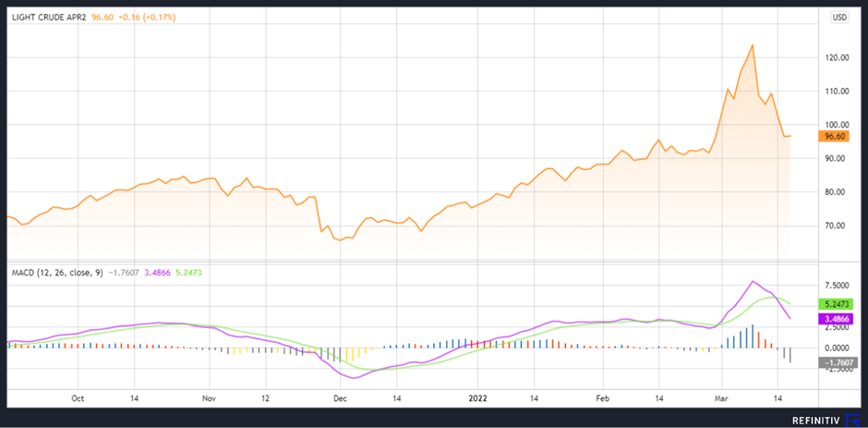This screenshot has width=868, height=428.
Task: Click the Dec label on time axis
Action: pos(339,398)
